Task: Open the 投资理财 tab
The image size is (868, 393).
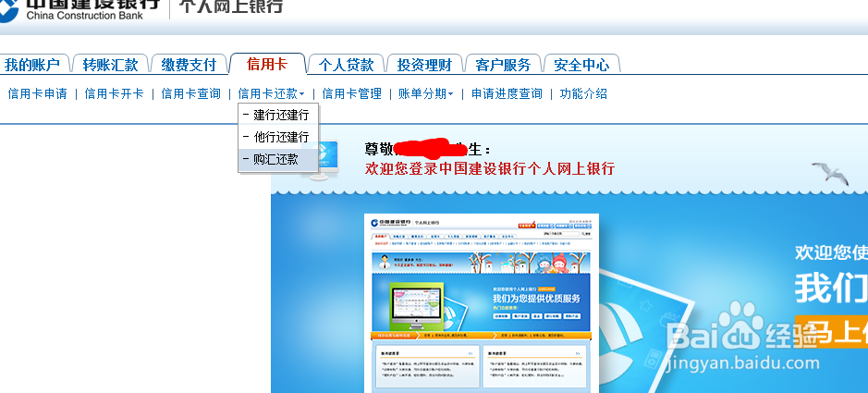Action: click(424, 65)
